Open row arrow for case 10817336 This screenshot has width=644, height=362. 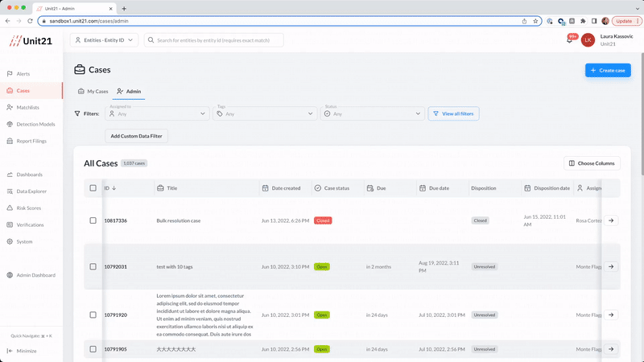click(611, 220)
